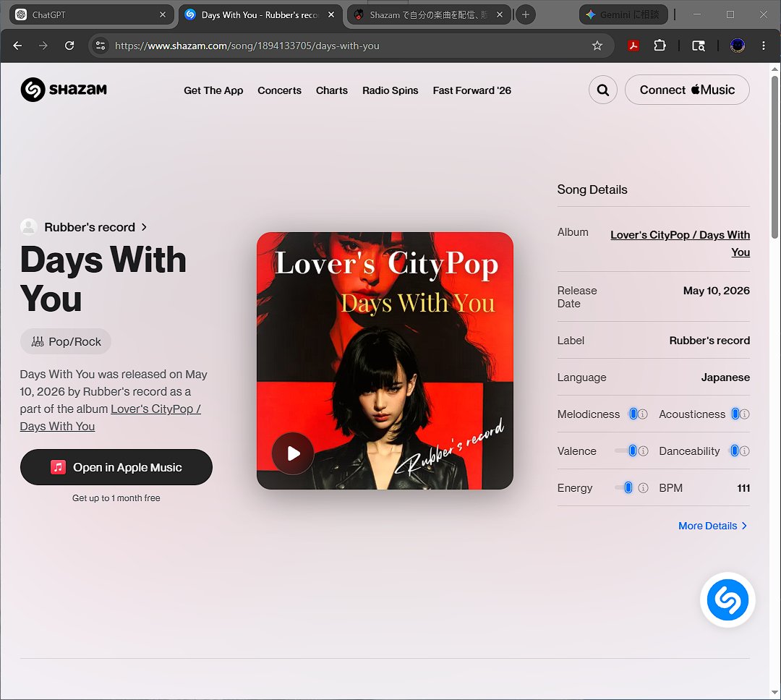Screen dimensions: 781x700
Task: Close the ChatGPT tab
Action: [163, 15]
